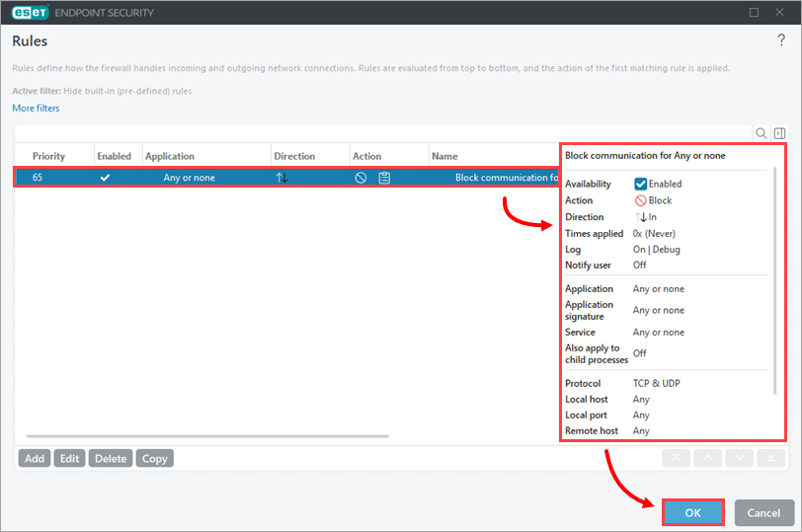This screenshot has width=802, height=532.
Task: Move rule down one position
Action: pos(740,458)
